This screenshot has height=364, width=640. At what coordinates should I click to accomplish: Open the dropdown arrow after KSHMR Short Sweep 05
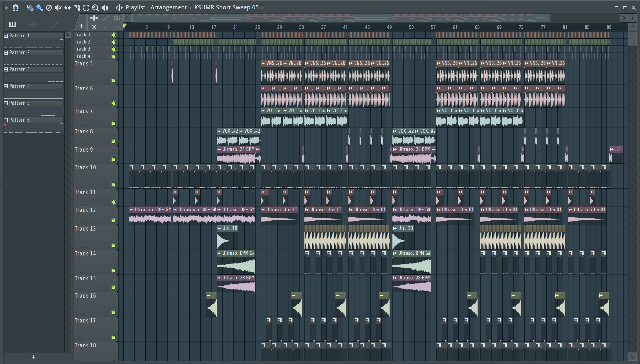click(x=262, y=8)
